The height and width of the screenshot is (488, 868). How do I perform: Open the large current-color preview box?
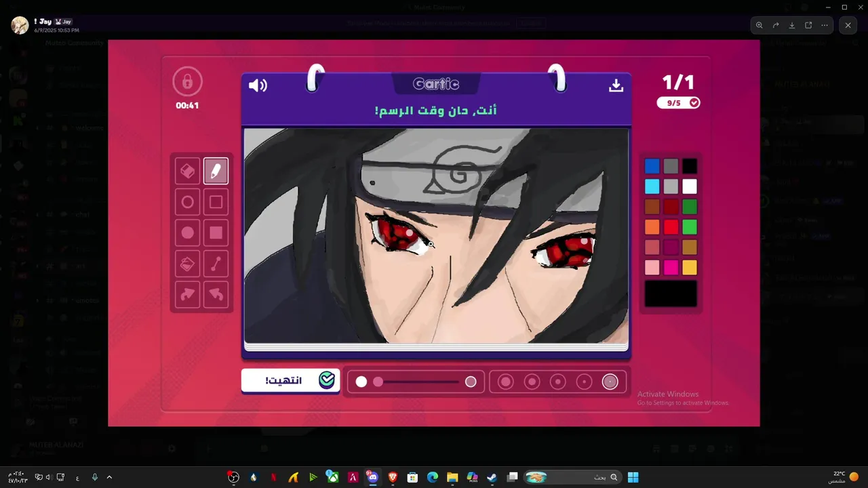click(x=671, y=293)
